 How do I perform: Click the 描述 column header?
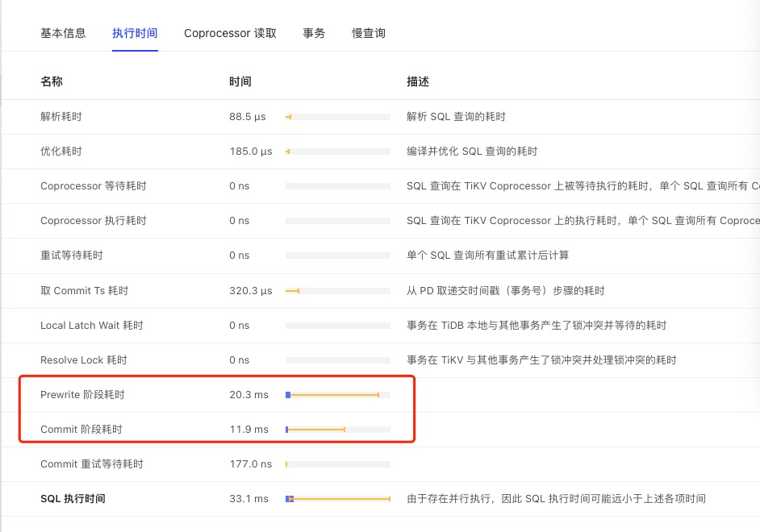(x=418, y=81)
